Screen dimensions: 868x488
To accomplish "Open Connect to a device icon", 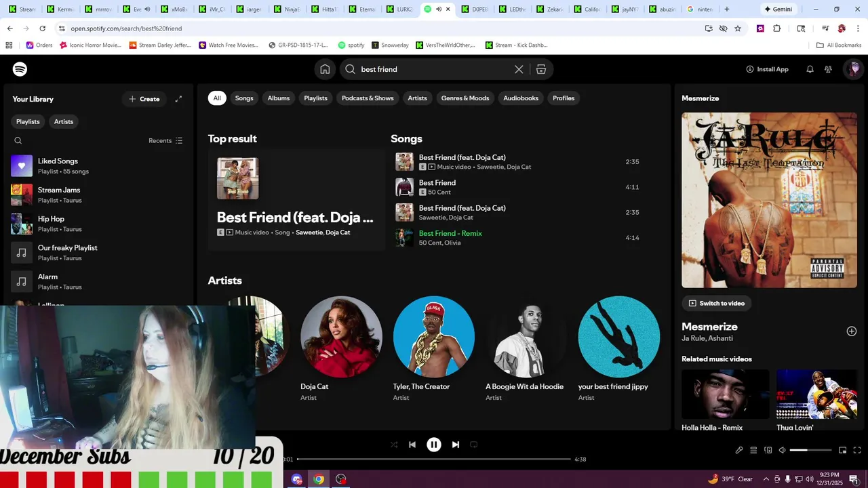I will [x=768, y=450].
